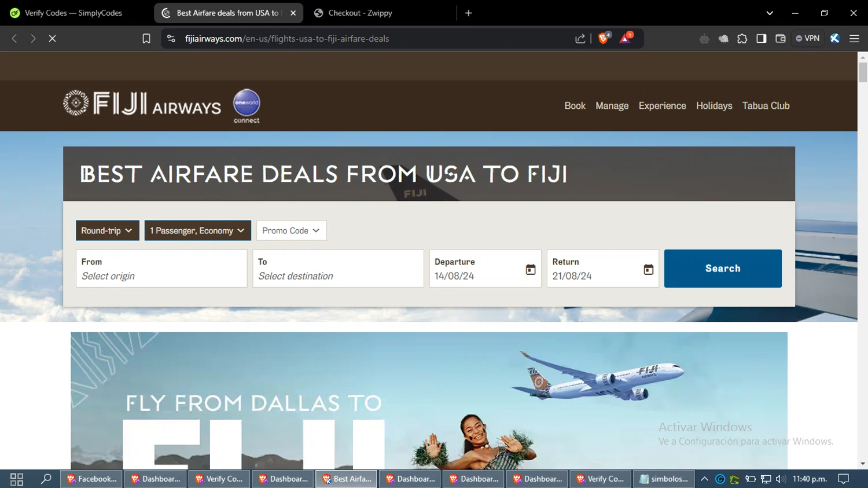The image size is (868, 488).
Task: Open Windows search magnifier in taskbar
Action: pyautogui.click(x=46, y=479)
